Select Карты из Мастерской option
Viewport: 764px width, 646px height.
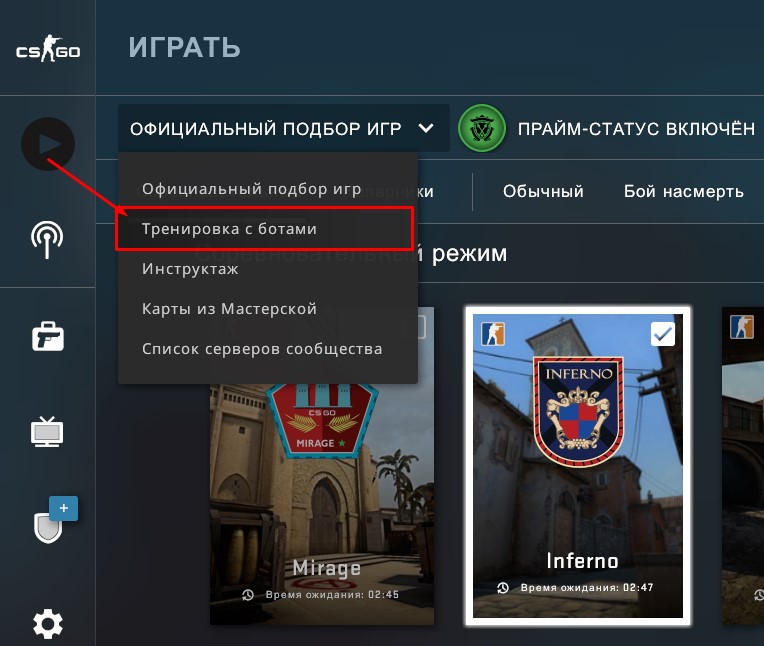coord(229,309)
